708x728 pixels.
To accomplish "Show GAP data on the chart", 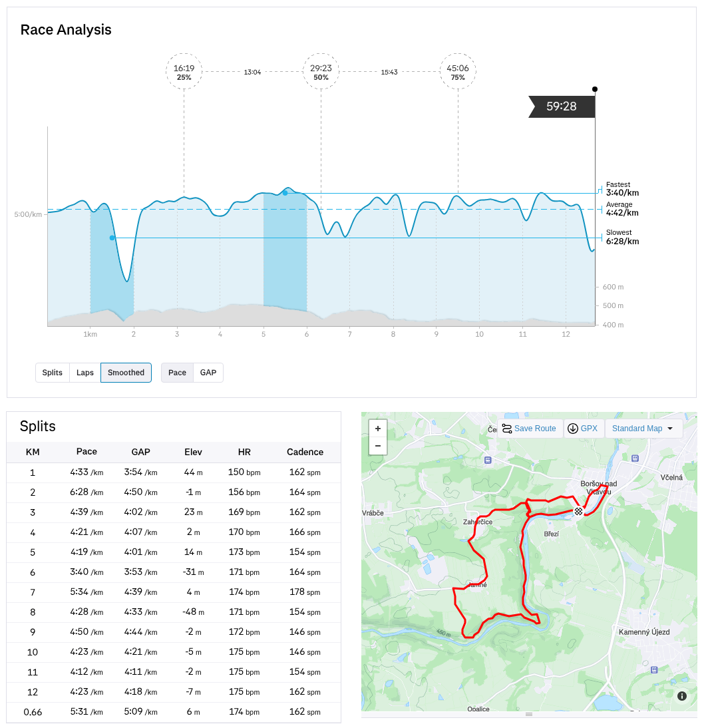I will [x=208, y=373].
